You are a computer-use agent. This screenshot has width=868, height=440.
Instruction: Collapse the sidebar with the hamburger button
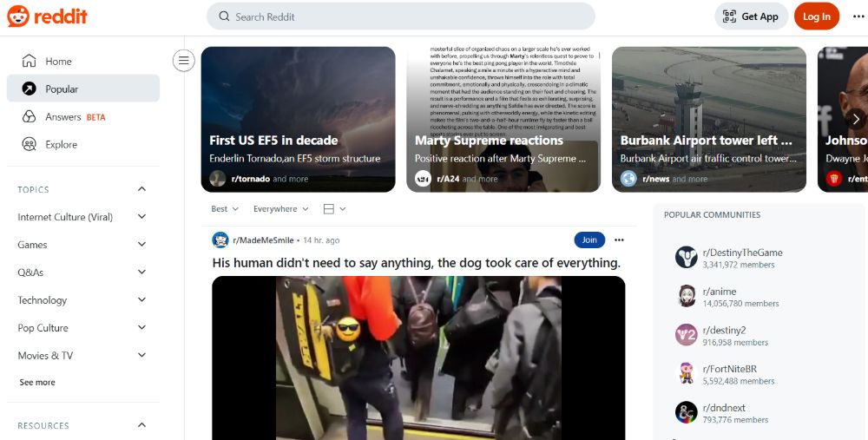tap(183, 61)
